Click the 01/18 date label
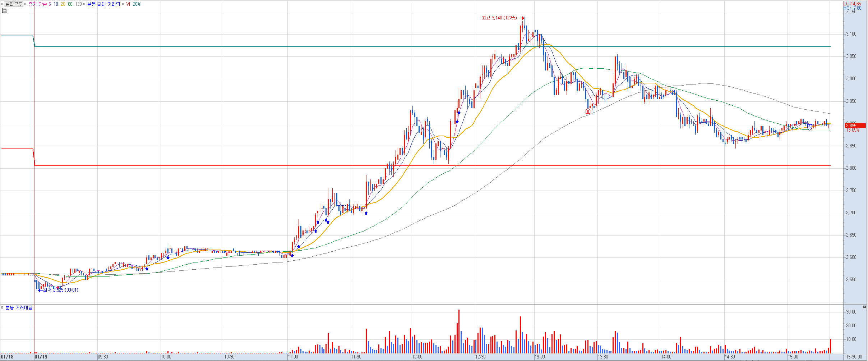 tap(8, 357)
